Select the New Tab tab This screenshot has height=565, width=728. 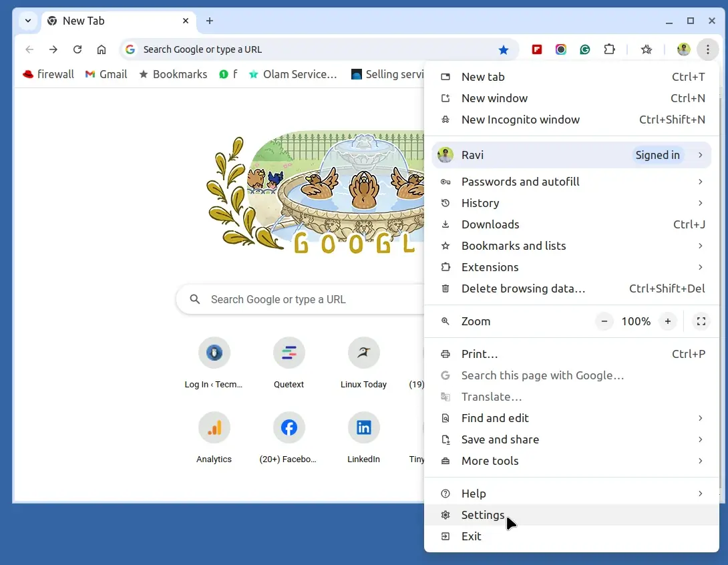click(120, 21)
